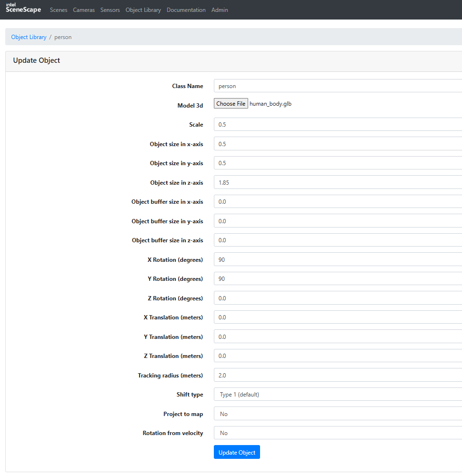Viewport: 462px width, 476px height.
Task: Click the Update Object button
Action: (x=237, y=452)
